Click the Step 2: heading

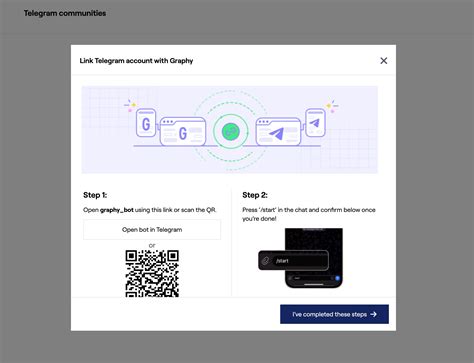[x=255, y=195]
